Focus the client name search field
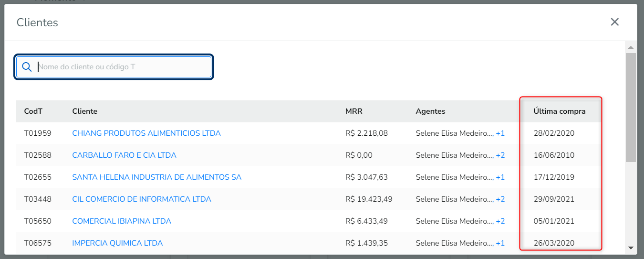This screenshot has height=259, width=644. (x=123, y=67)
